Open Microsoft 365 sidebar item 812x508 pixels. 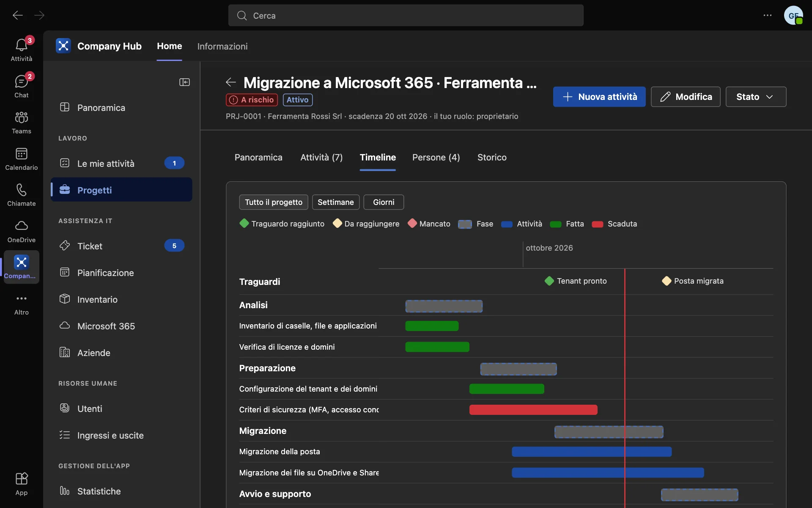point(121,326)
